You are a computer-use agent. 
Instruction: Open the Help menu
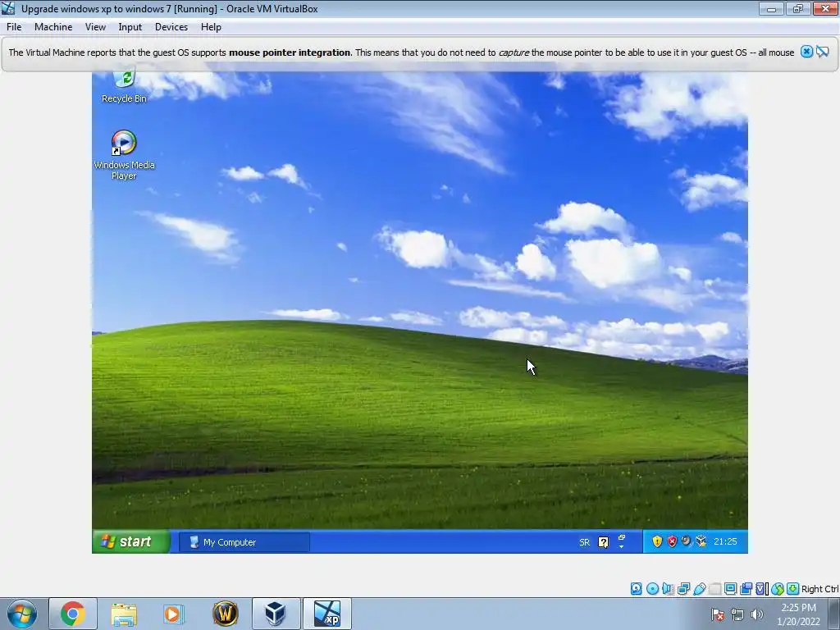point(211,27)
